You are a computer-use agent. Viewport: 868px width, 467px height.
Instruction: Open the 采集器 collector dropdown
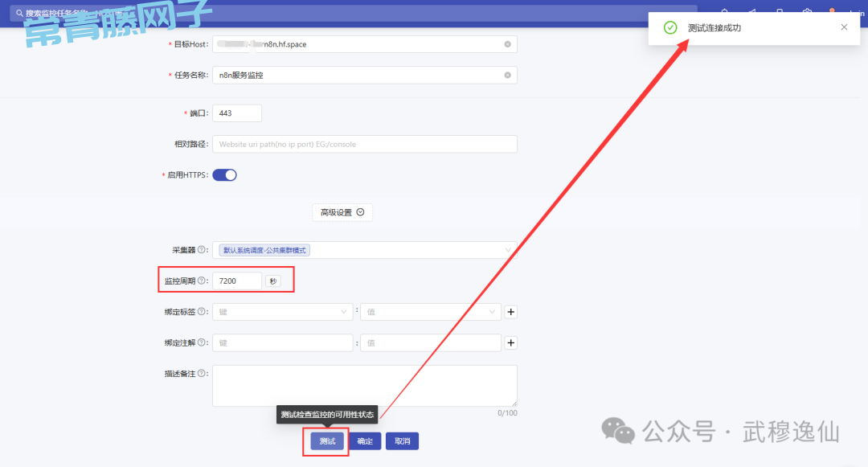[x=364, y=250]
